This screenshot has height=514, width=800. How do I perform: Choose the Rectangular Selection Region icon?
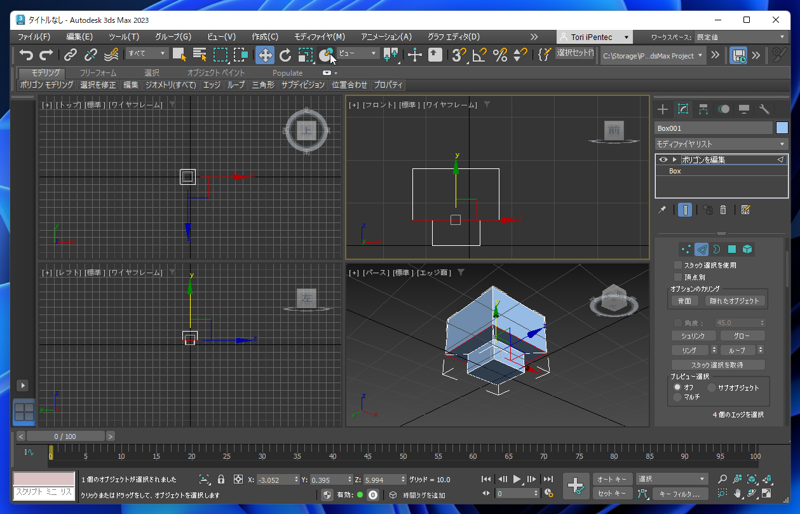pos(220,55)
